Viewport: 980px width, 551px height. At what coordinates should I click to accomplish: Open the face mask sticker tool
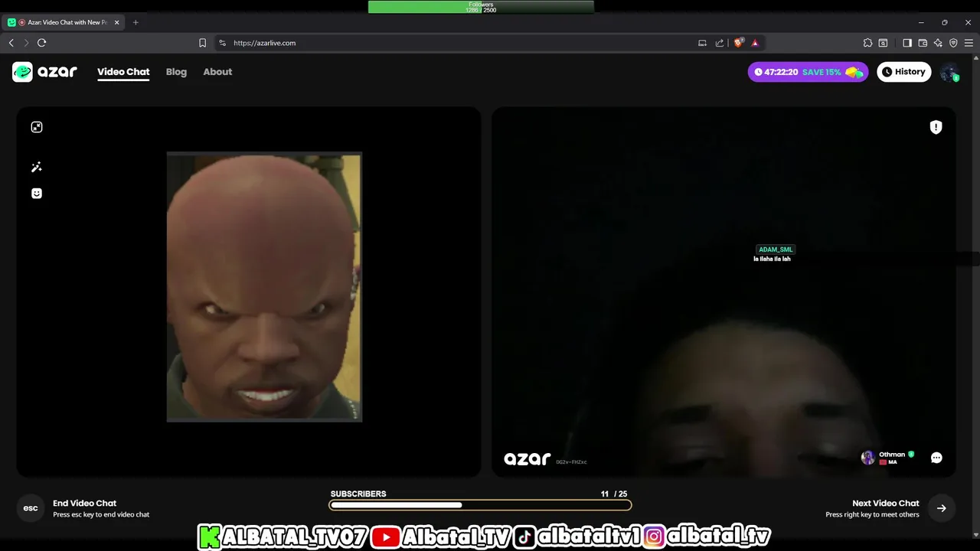(x=37, y=194)
